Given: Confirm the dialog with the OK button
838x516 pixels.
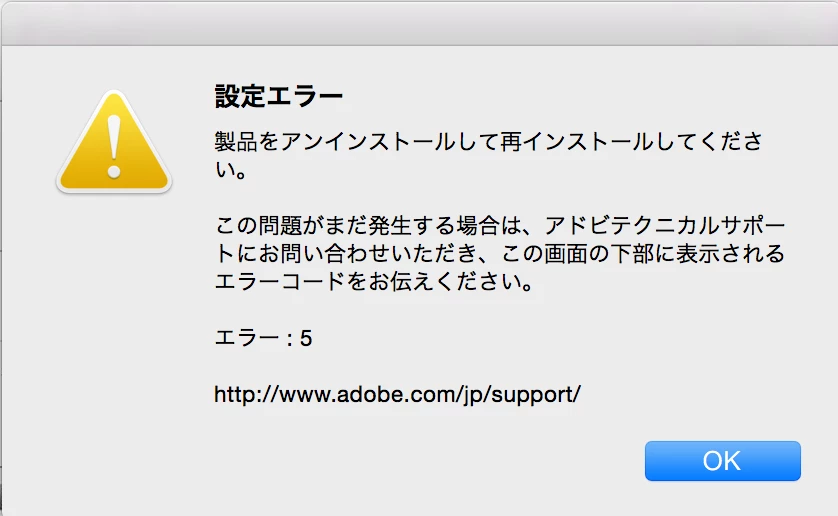Looking at the screenshot, I should pyautogui.click(x=723, y=461).
